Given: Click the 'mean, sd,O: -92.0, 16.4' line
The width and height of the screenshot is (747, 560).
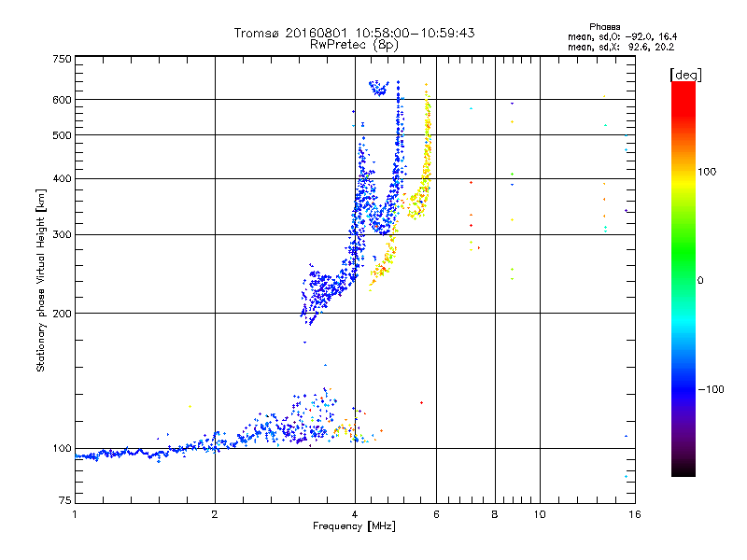Looking at the screenshot, I should (622, 36).
